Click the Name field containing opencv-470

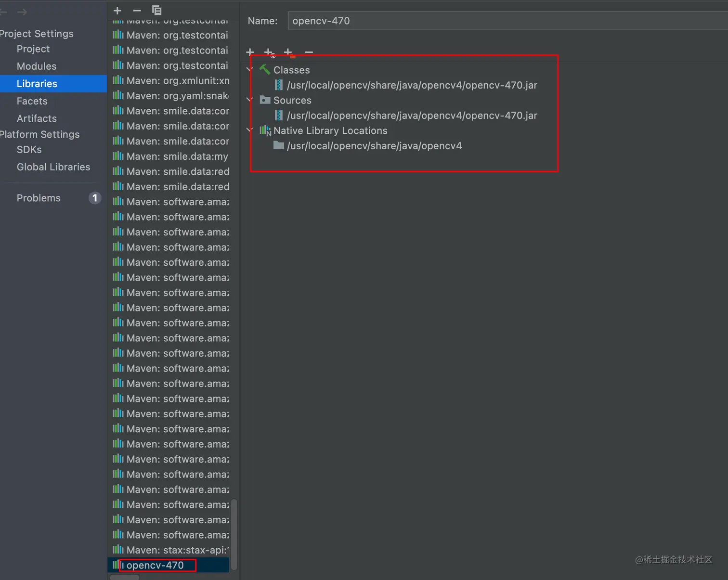[508, 21]
